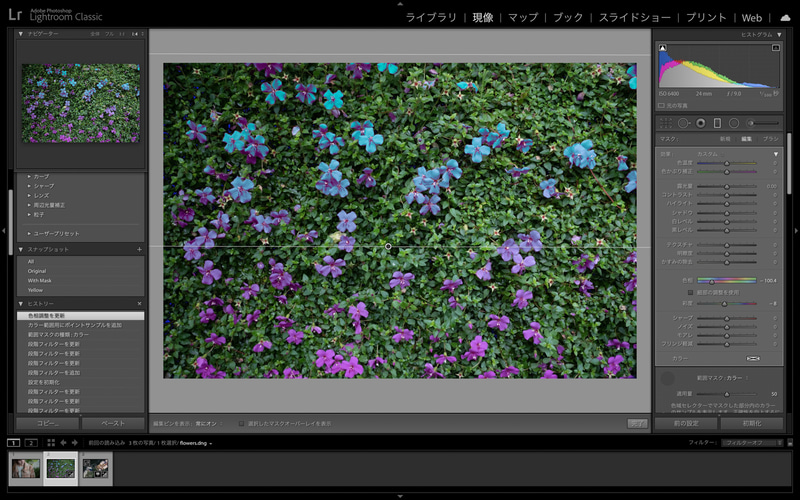This screenshot has width=800, height=500.
Task: Select the Spot Removal tool icon
Action: click(683, 123)
